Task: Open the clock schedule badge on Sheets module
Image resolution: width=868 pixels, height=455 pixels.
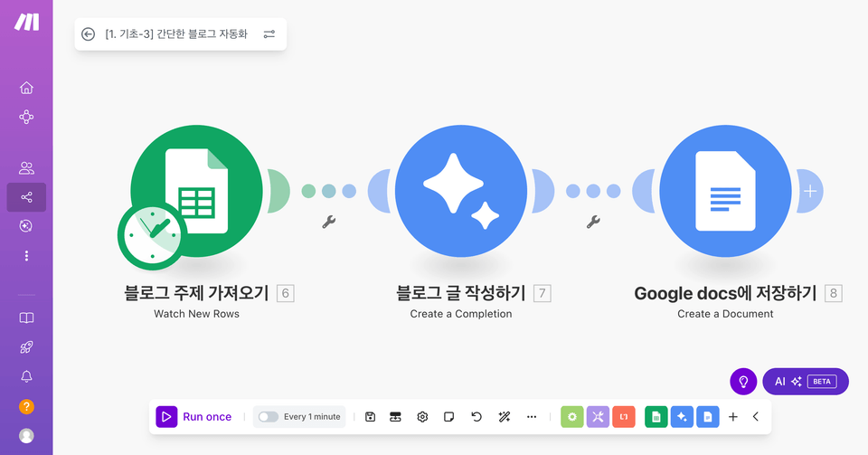Action: [x=152, y=235]
